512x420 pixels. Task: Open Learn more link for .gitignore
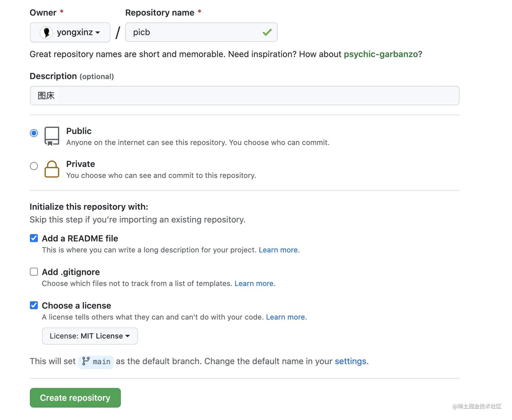[x=255, y=284]
